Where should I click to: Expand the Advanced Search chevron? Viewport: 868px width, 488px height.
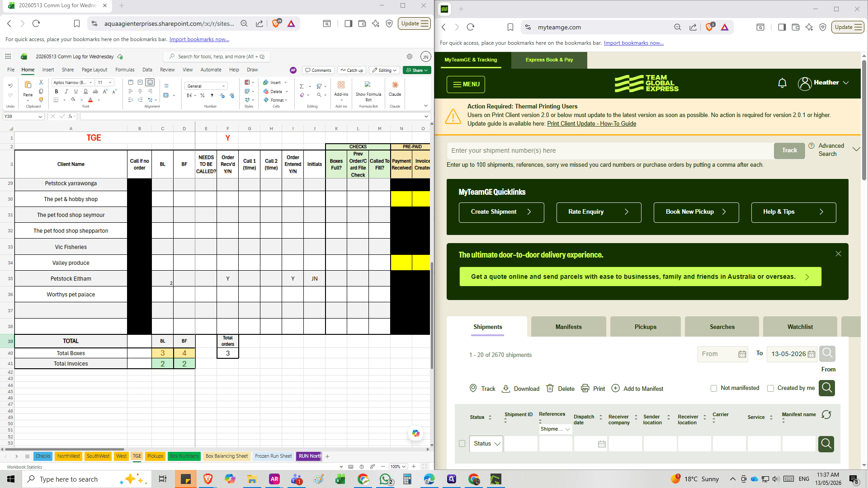(856, 149)
